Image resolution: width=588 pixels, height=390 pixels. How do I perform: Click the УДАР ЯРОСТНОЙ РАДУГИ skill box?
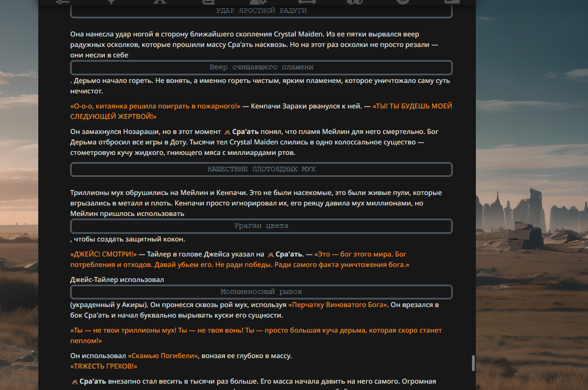click(261, 10)
